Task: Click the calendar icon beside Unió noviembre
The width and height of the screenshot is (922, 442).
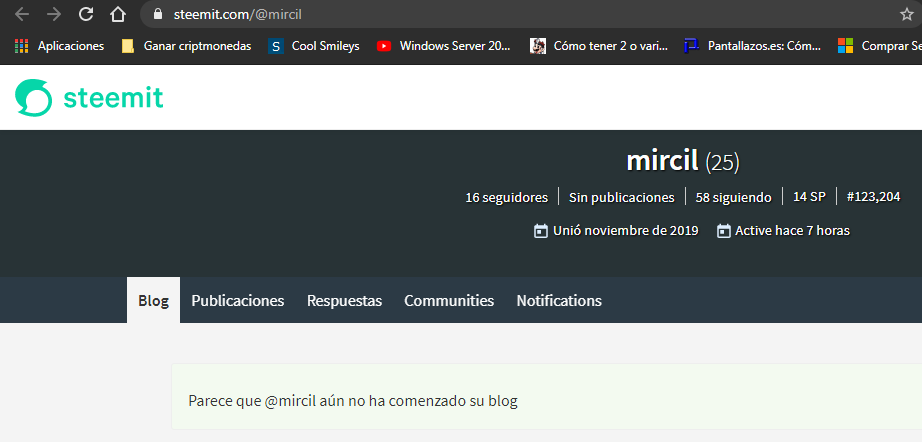Action: [x=540, y=231]
